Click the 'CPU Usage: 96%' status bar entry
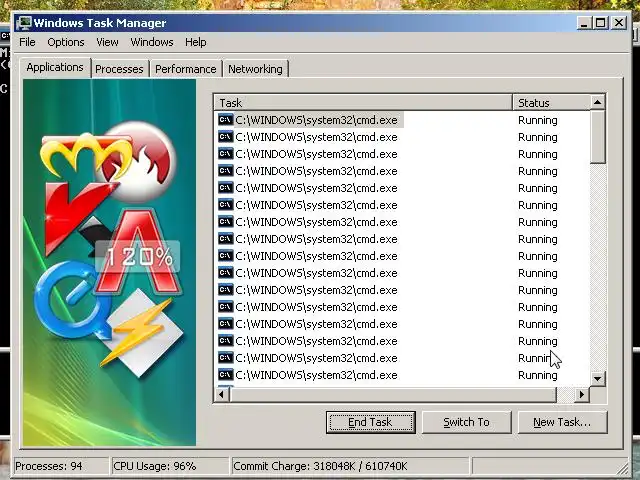640x480 pixels. pos(169,466)
